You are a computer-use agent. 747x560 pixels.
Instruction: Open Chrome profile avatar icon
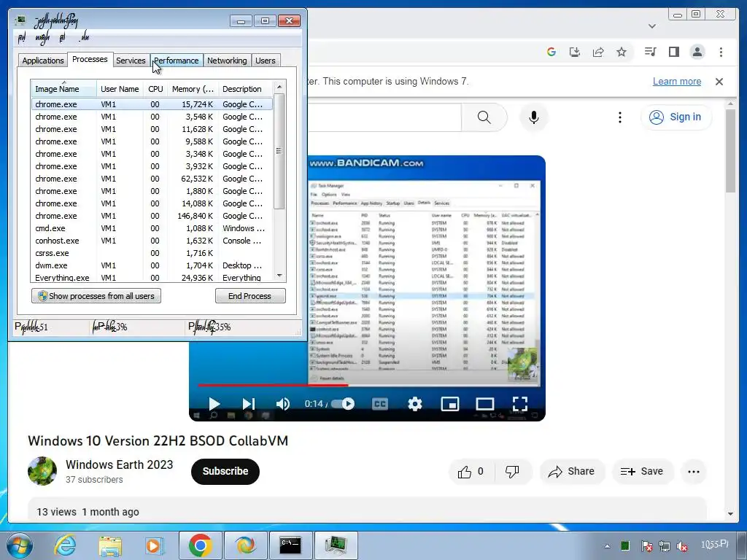click(x=697, y=52)
